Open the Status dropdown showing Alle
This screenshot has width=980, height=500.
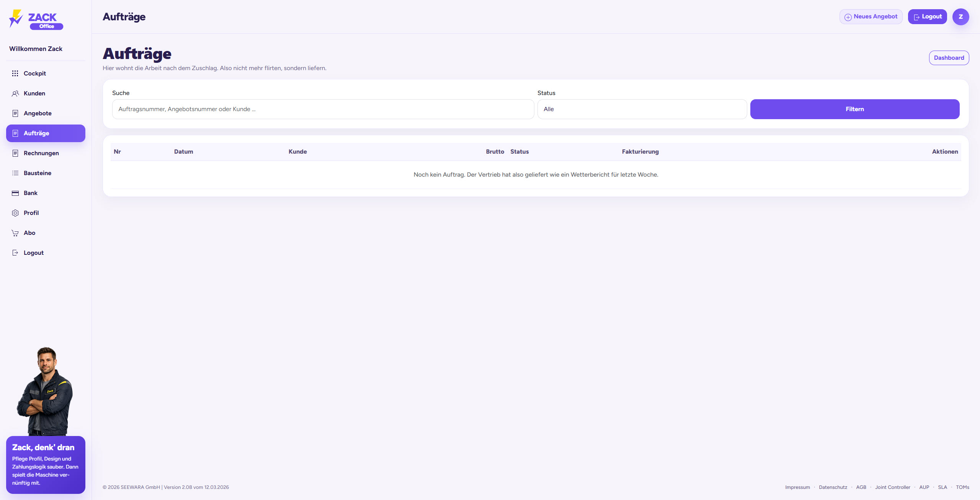(x=642, y=109)
